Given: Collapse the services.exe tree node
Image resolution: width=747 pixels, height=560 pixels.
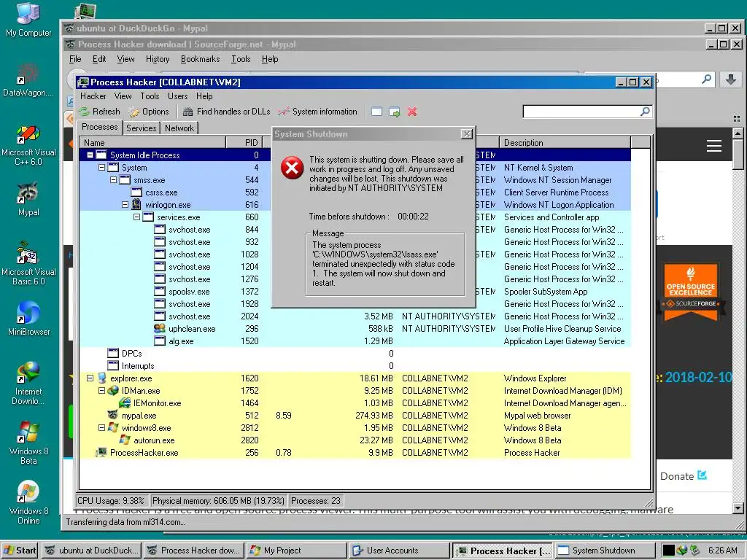Looking at the screenshot, I should click(x=136, y=217).
